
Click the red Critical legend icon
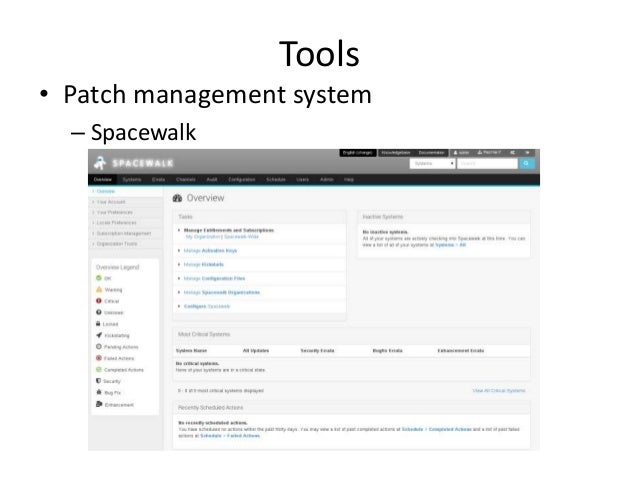[98, 301]
